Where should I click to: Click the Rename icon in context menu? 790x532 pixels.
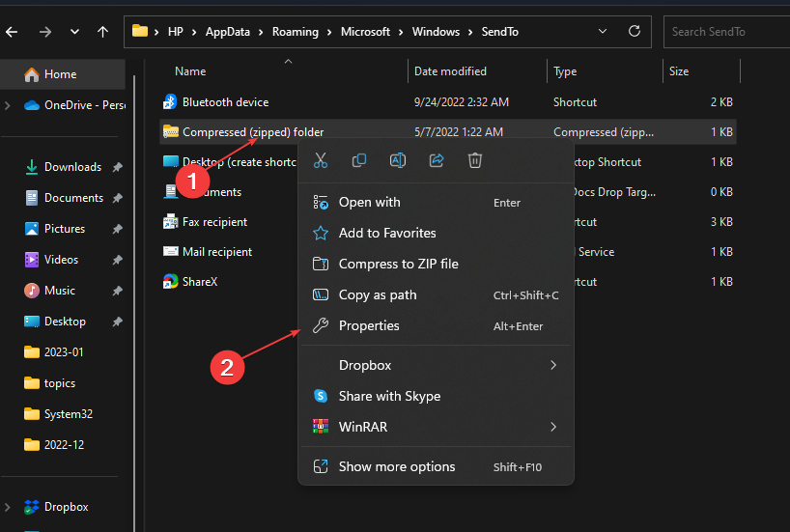coord(397,160)
